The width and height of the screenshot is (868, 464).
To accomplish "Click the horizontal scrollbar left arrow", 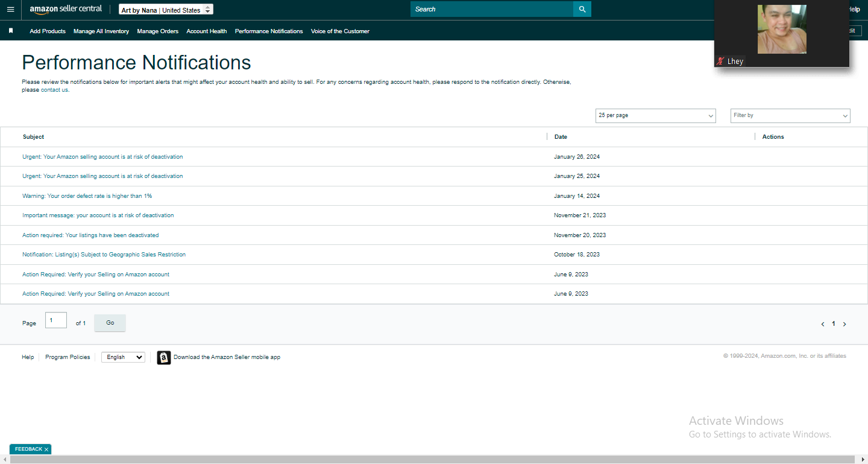I will [x=4, y=460].
